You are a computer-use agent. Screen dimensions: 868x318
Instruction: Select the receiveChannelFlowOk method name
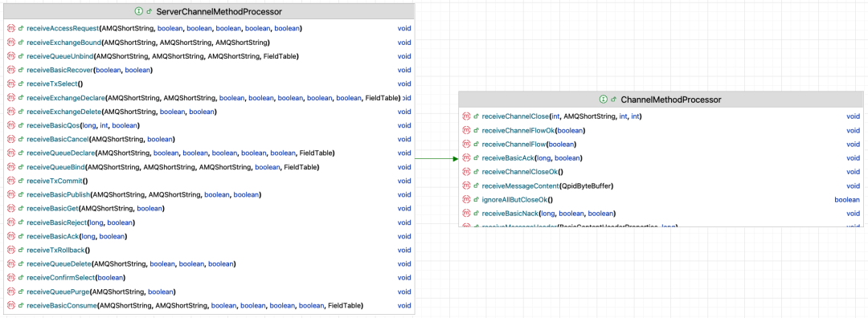(x=518, y=130)
